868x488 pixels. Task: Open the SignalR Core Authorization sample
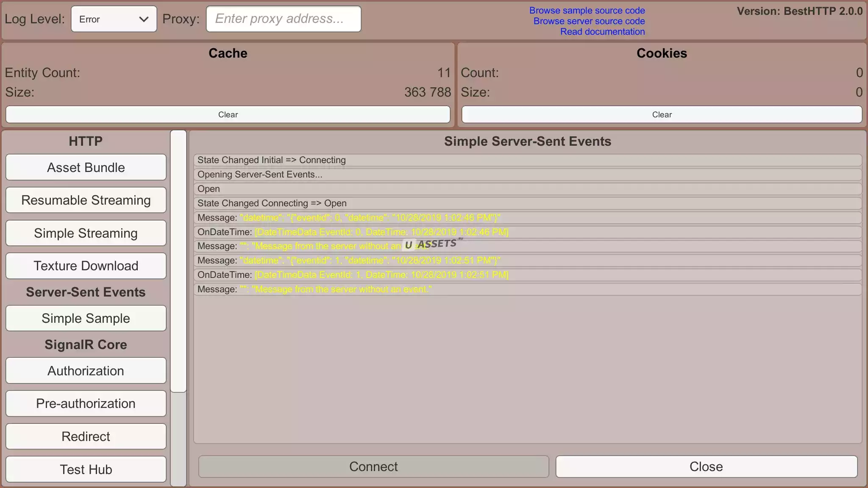tap(86, 371)
